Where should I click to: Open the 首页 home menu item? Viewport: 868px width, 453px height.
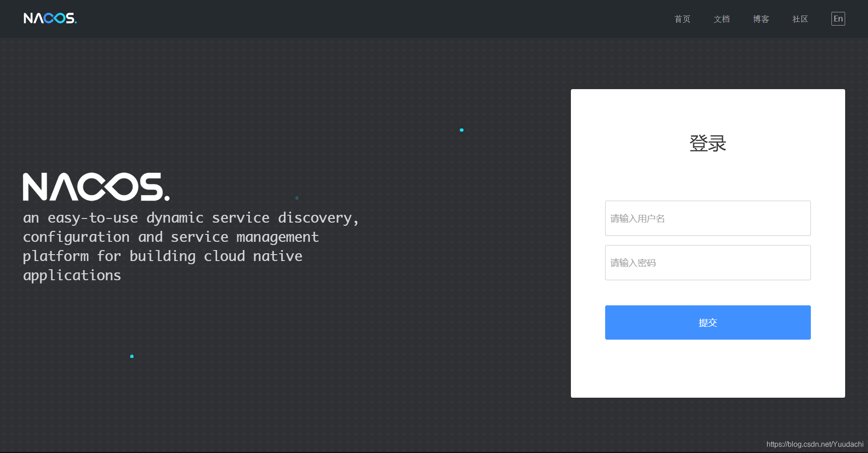click(x=682, y=19)
